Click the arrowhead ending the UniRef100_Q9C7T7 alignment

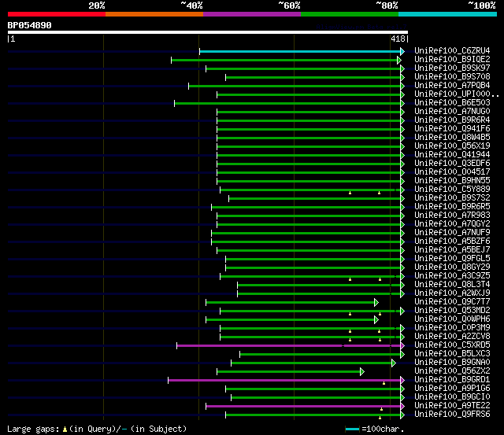[x=376, y=302]
